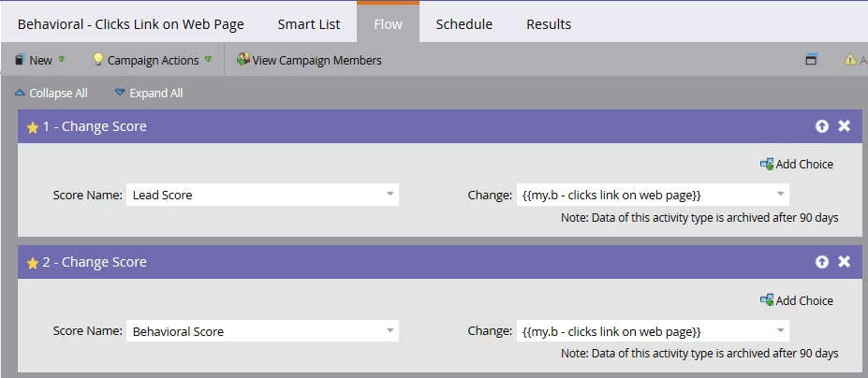Screen dimensions: 868x378
Task: Remove step 2 Change Score
Action: pos(844,262)
